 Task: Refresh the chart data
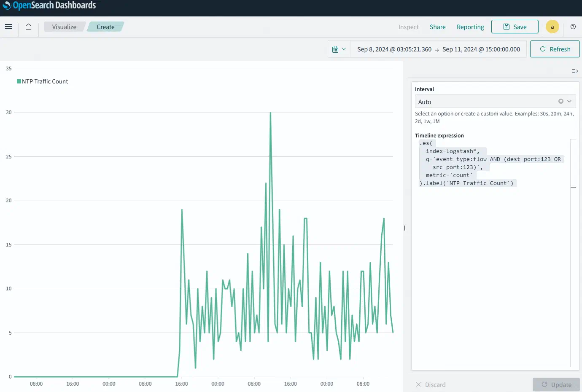555,49
